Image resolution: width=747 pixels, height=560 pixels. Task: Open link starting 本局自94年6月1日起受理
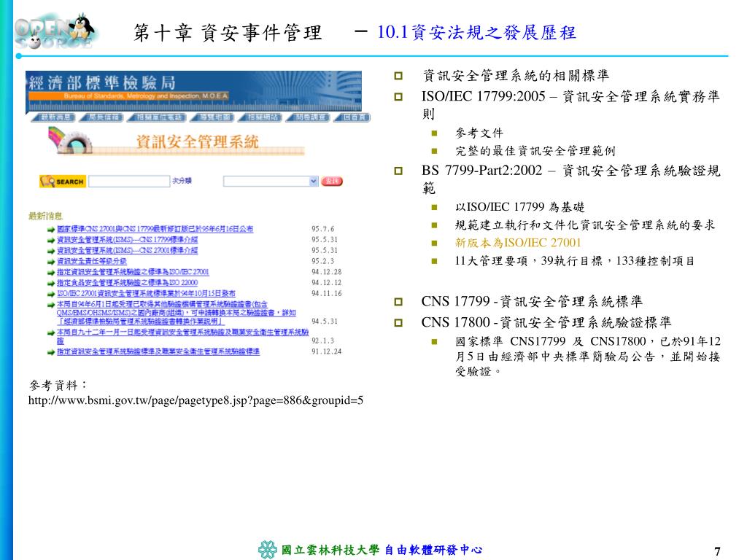coord(177,313)
